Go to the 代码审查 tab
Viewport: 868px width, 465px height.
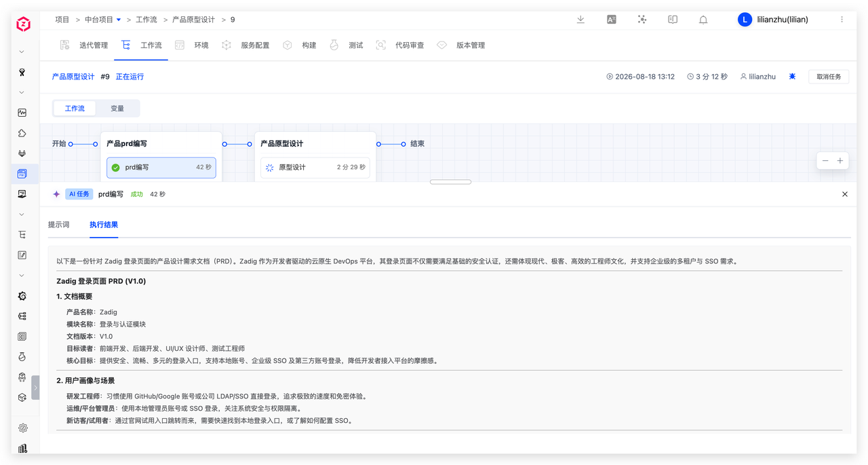(x=410, y=45)
